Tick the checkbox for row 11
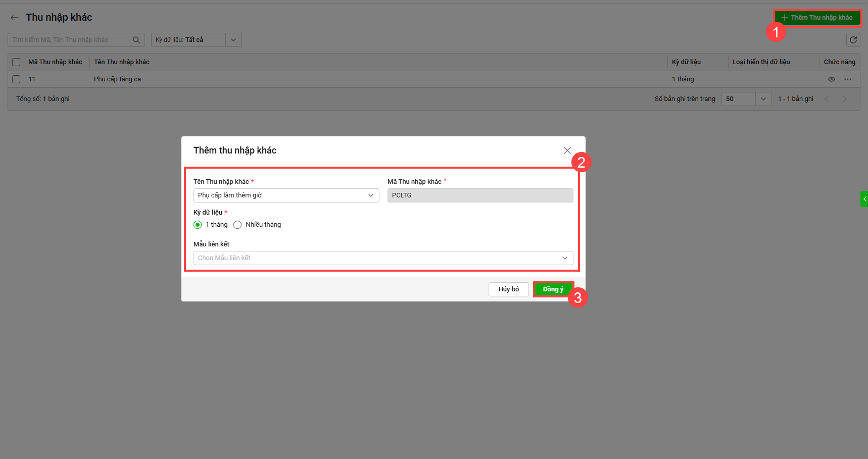This screenshot has width=868, height=459. tap(16, 79)
